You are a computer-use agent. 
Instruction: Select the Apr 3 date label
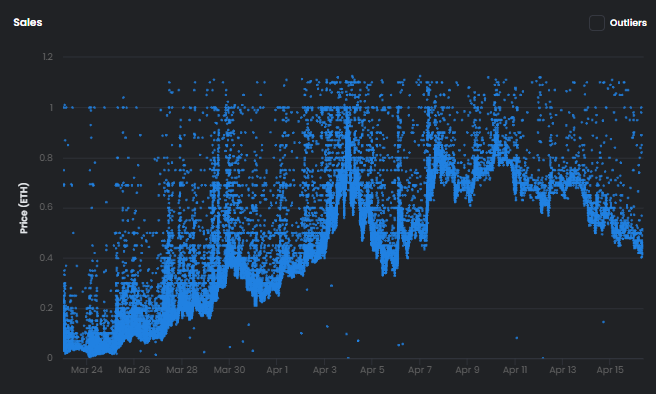325,370
